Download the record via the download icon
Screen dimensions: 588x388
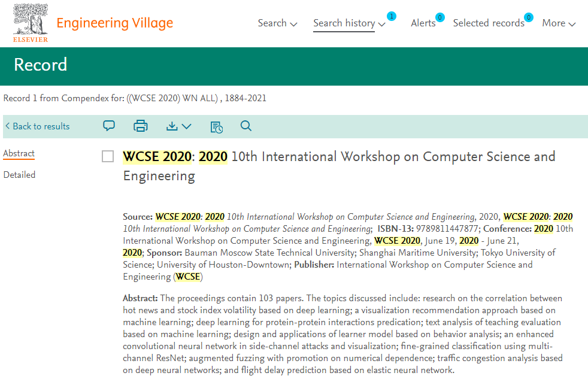pyautogui.click(x=172, y=126)
